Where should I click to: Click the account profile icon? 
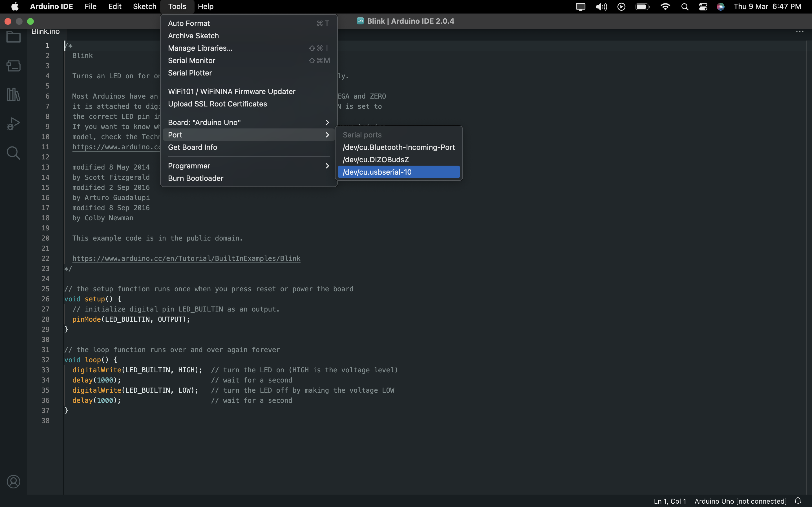[14, 482]
